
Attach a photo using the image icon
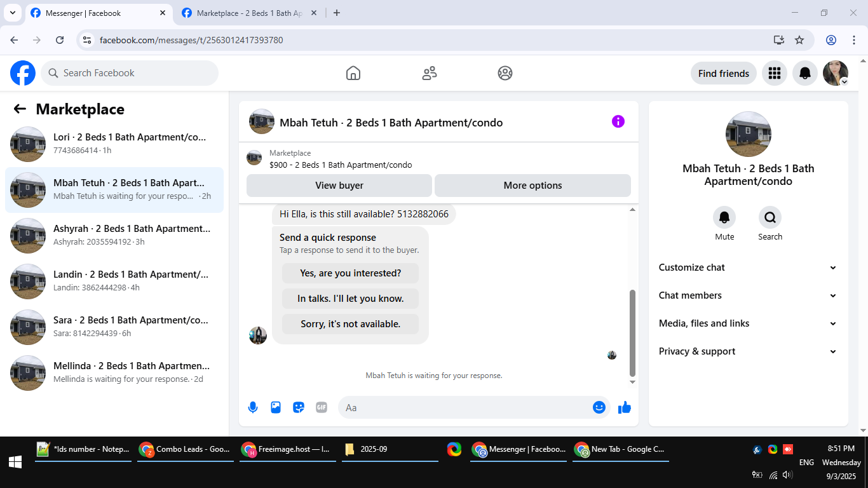coord(276,407)
